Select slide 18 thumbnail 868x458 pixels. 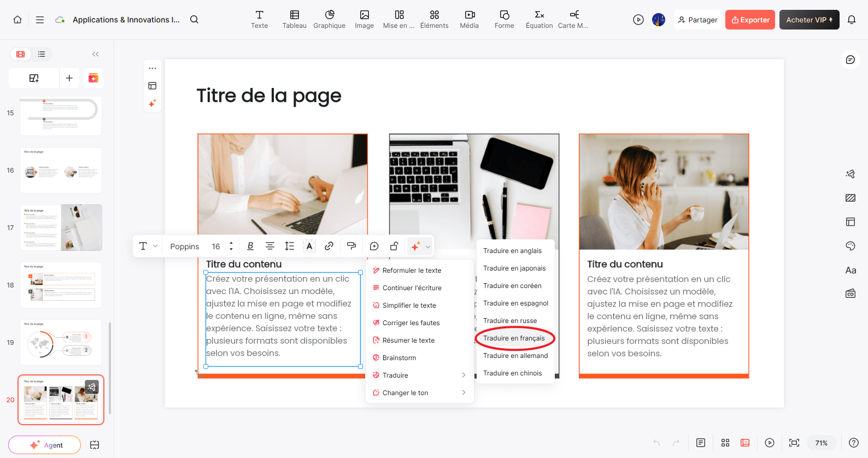coord(61,285)
